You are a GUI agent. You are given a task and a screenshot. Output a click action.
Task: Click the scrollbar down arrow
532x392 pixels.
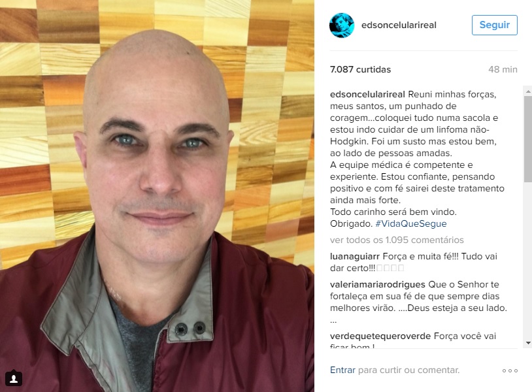pos(528,343)
